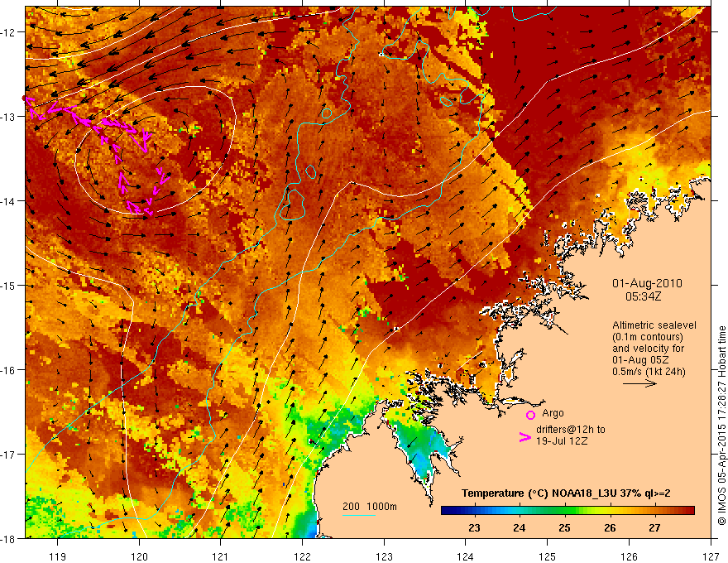Click the latitude axis label -12

point(9,32)
